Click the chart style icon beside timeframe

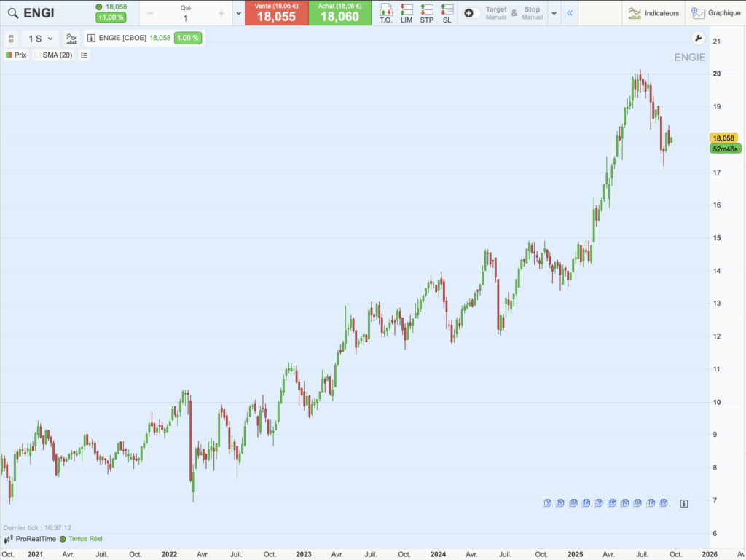pyautogui.click(x=71, y=38)
